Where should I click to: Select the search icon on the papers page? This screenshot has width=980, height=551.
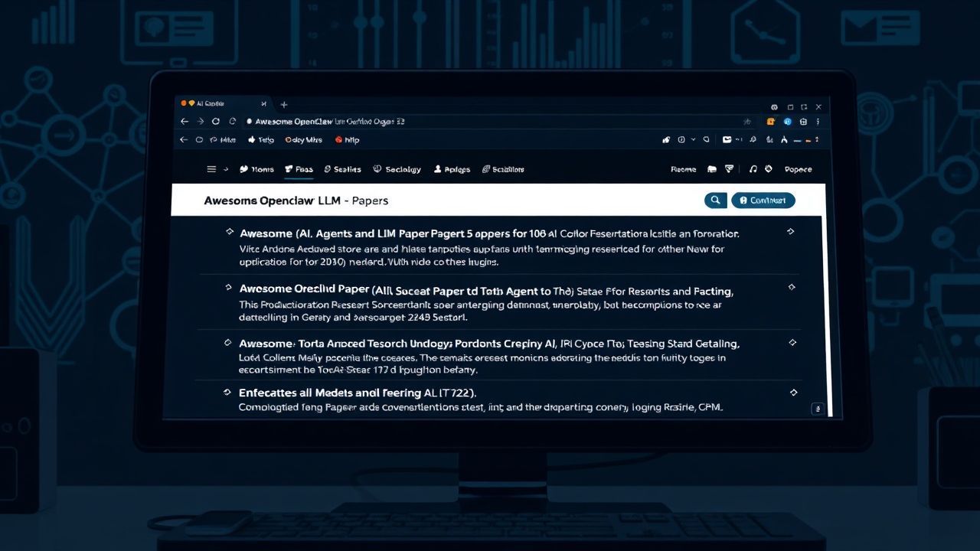(715, 200)
